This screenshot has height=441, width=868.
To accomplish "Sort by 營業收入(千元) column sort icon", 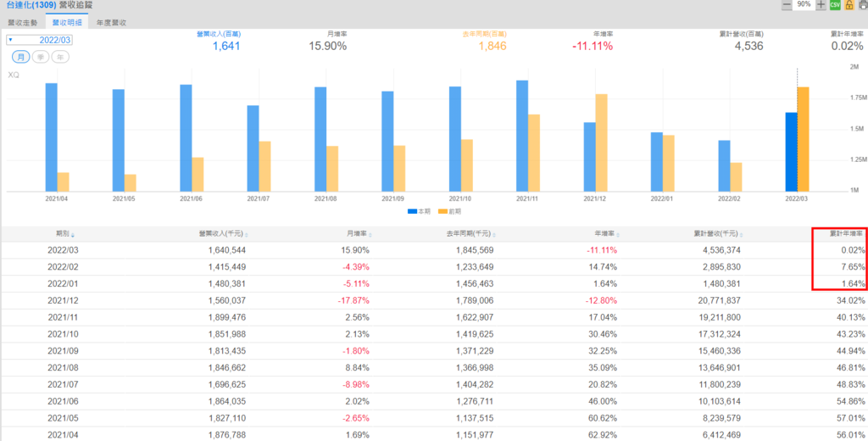I will (247, 235).
